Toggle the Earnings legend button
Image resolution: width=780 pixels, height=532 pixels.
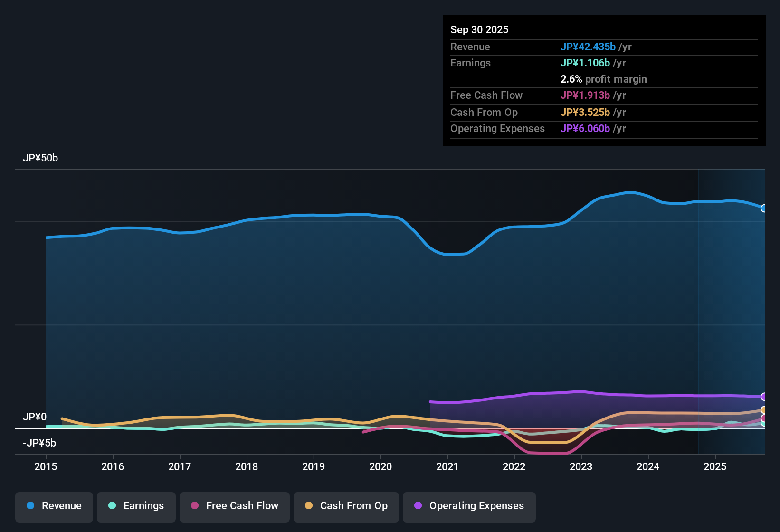click(x=136, y=506)
